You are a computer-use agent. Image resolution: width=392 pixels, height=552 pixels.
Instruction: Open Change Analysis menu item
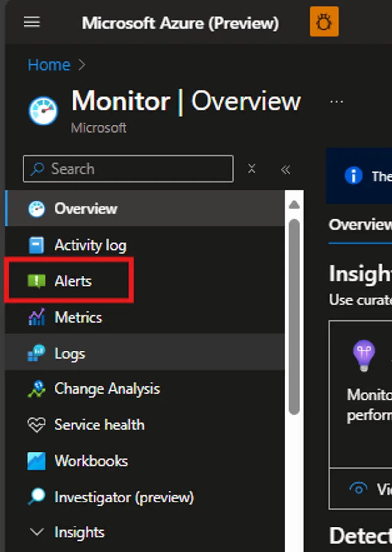tap(145, 389)
